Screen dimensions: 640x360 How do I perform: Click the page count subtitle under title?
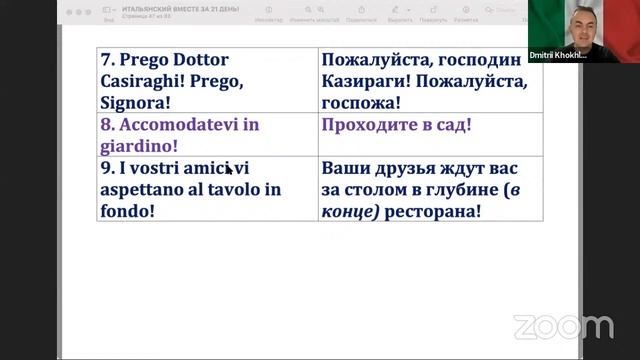tap(146, 16)
